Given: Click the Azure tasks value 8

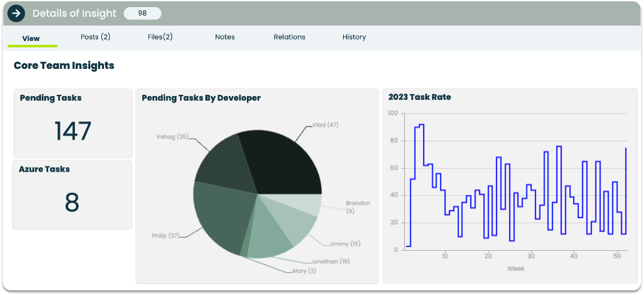Looking at the screenshot, I should click(72, 202).
